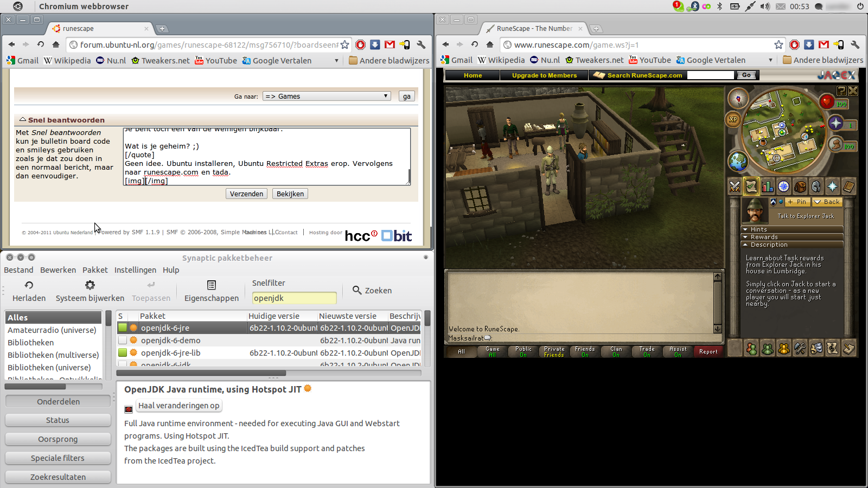Open the Worn Equipment helmet tab
Image resolution: width=868 pixels, height=488 pixels.
point(816,187)
